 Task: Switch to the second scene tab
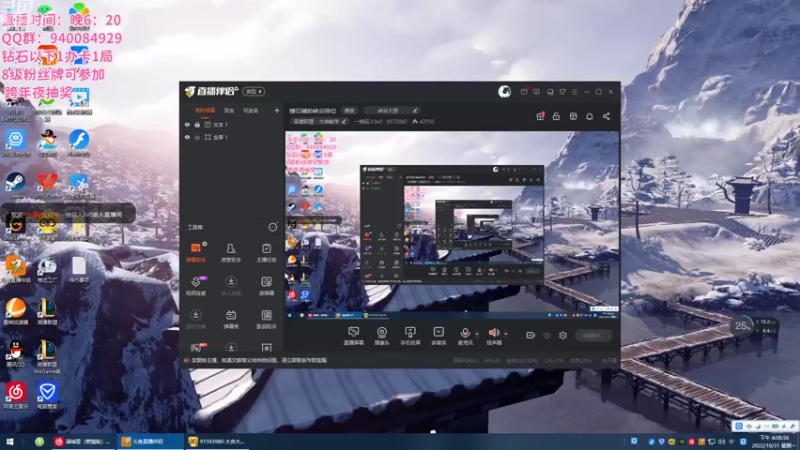229,111
